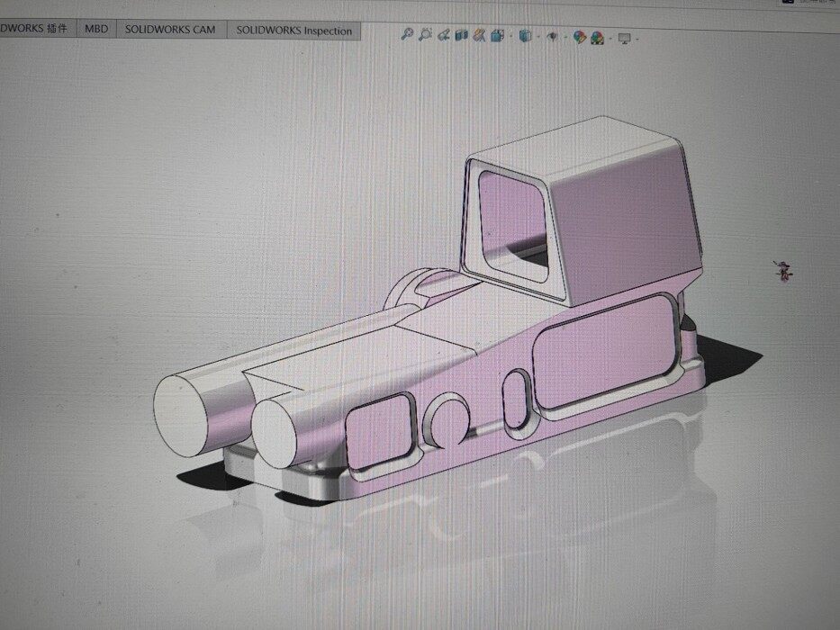The image size is (840, 630).
Task: Select the large left cylinder end face
Action: 181,416
